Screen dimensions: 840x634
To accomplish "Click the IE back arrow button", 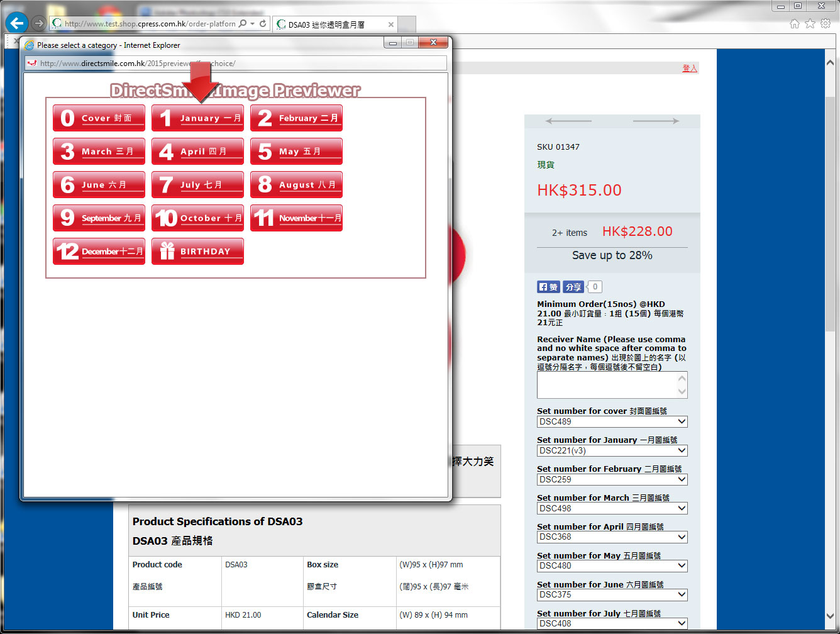I will (17, 23).
